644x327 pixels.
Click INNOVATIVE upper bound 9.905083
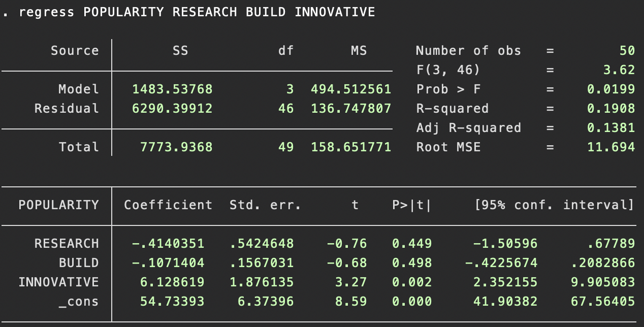pyautogui.click(x=603, y=282)
